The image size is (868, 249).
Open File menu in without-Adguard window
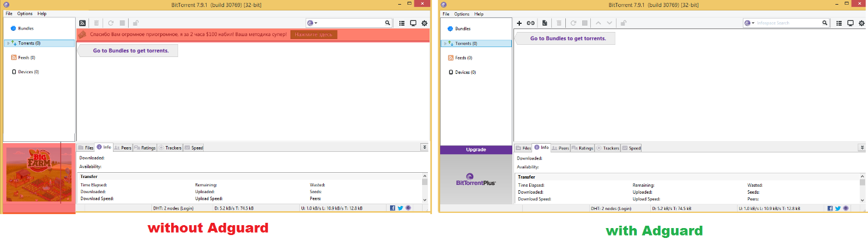point(9,13)
